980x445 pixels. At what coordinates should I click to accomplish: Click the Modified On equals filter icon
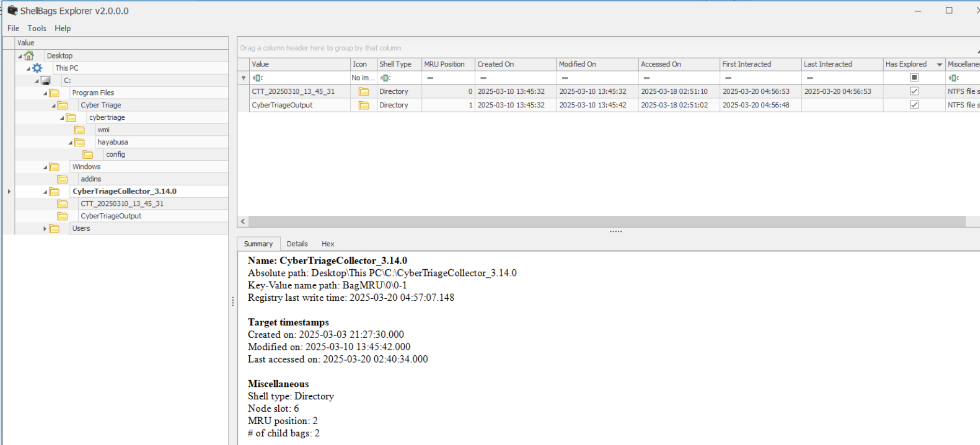tap(565, 78)
